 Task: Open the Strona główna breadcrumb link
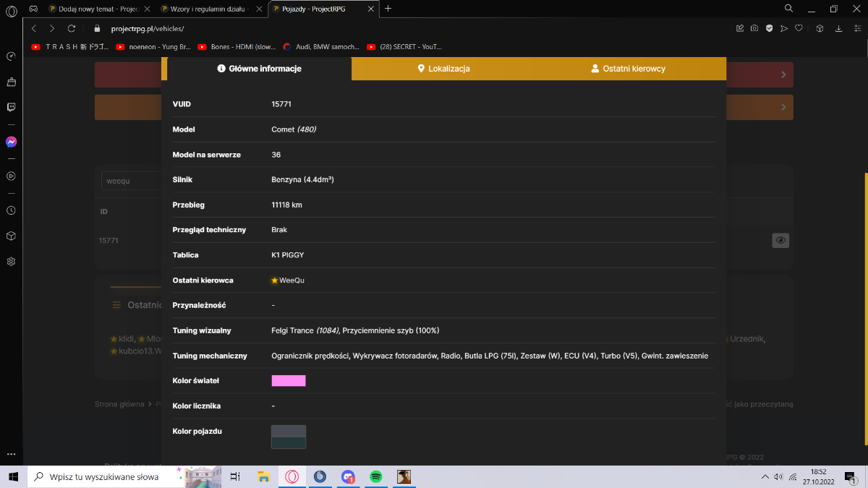coord(119,404)
